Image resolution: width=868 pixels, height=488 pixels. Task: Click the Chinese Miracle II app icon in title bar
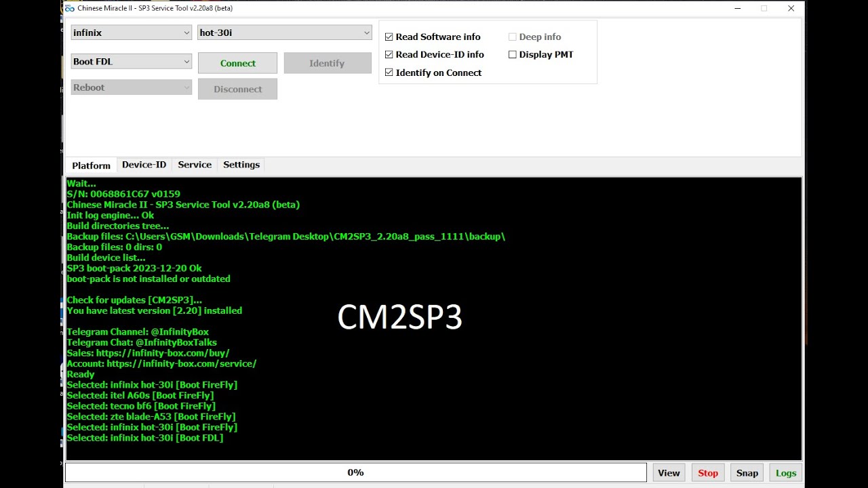pos(69,8)
